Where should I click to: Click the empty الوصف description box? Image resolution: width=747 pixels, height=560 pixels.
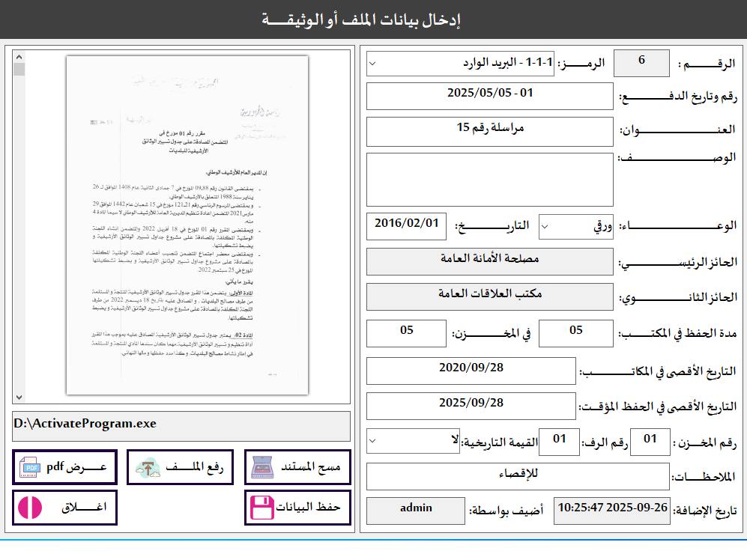click(x=490, y=180)
